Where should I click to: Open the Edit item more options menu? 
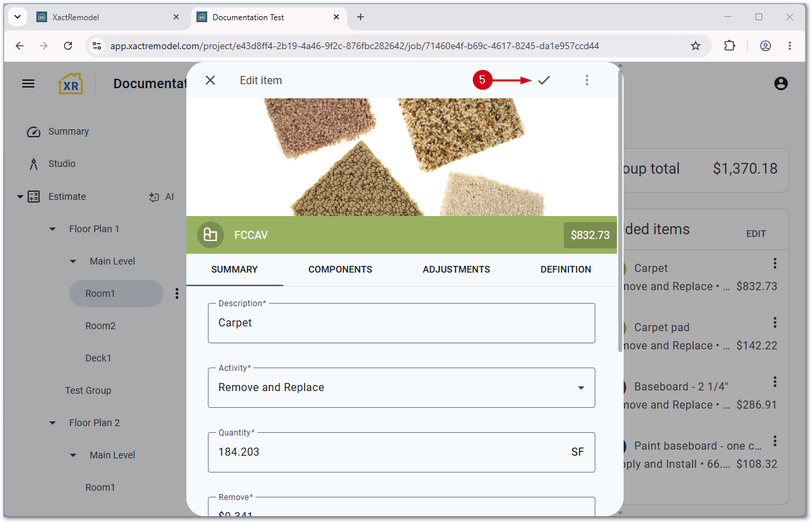(x=587, y=80)
